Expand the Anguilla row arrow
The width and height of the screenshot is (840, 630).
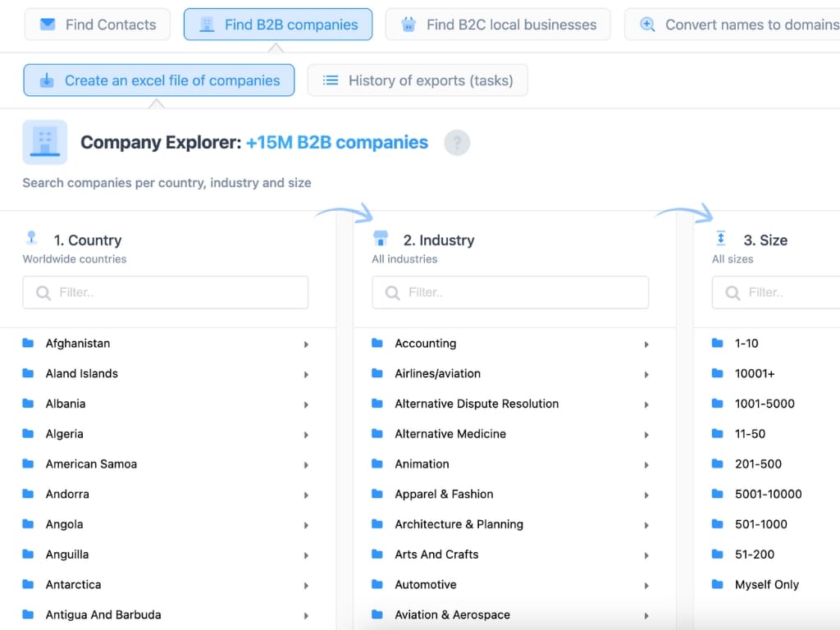tap(306, 555)
